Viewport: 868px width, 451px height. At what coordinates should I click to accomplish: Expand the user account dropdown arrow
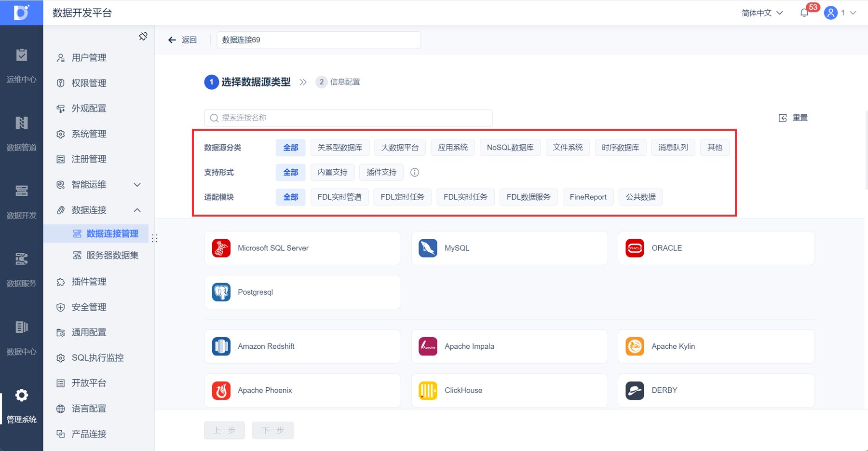(x=853, y=13)
